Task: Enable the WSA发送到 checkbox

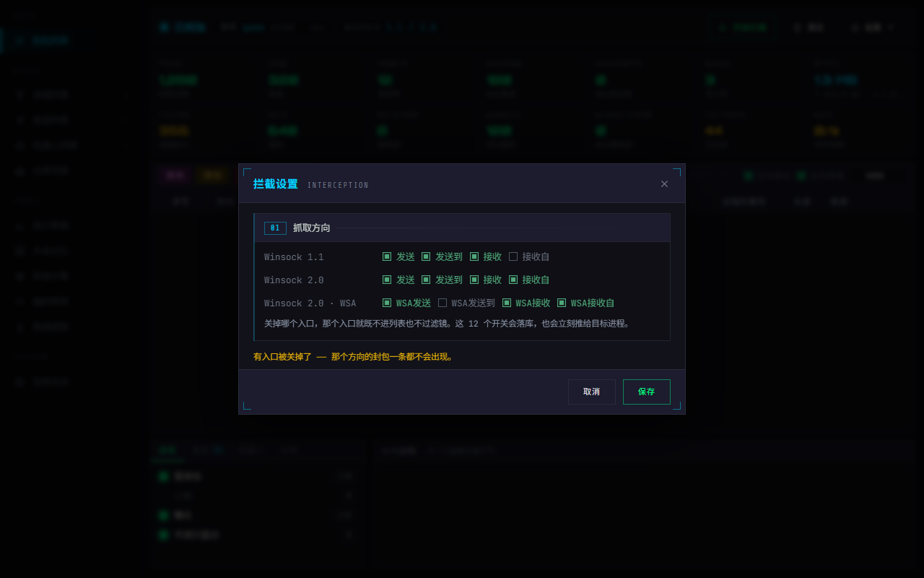Action: click(443, 303)
